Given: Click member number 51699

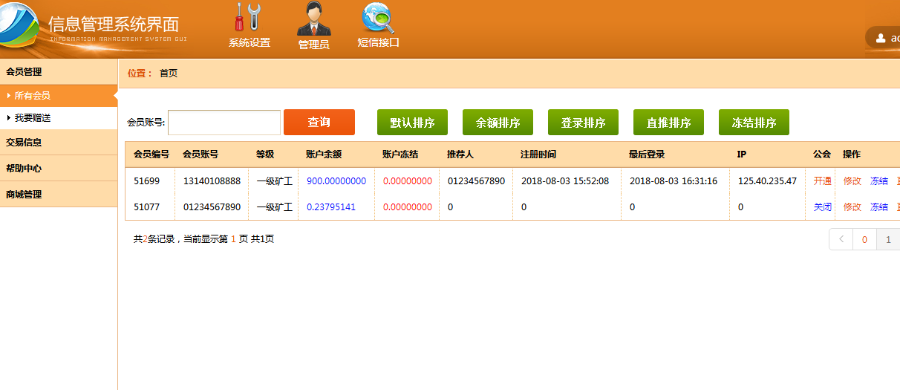Looking at the screenshot, I should (x=146, y=181).
